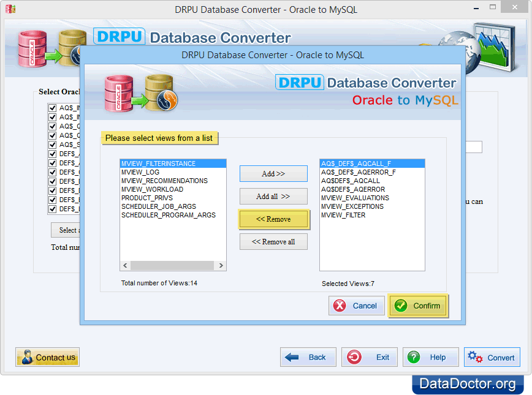532x395 pixels.
Task: Uncheck the first DEF$_ table checkbox
Action: tap(52, 154)
